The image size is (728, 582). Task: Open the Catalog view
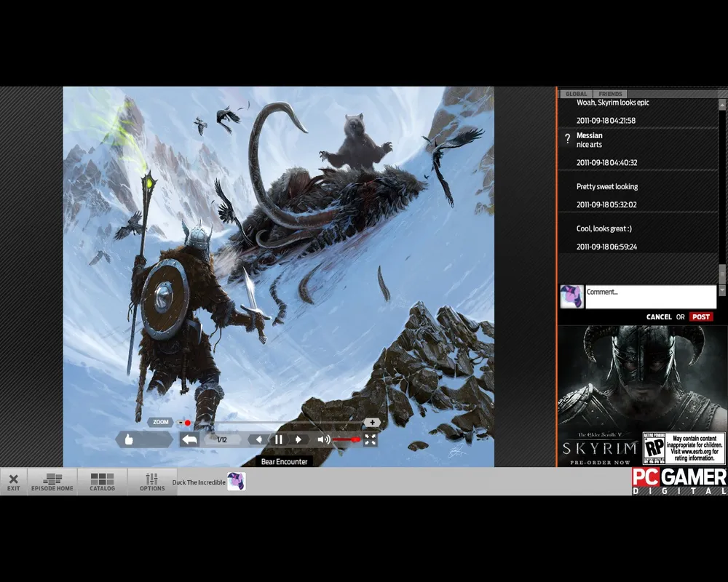click(x=102, y=482)
